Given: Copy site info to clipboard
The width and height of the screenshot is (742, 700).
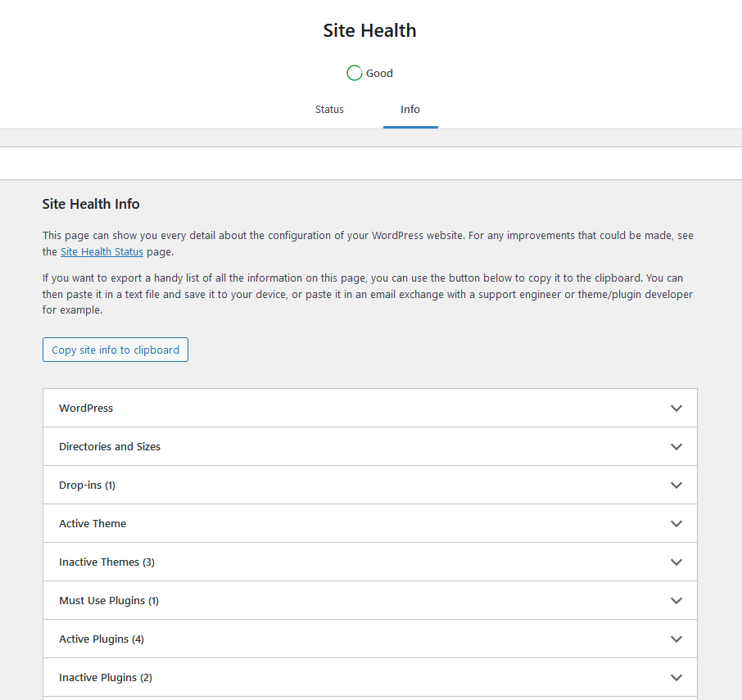Looking at the screenshot, I should pyautogui.click(x=115, y=350).
